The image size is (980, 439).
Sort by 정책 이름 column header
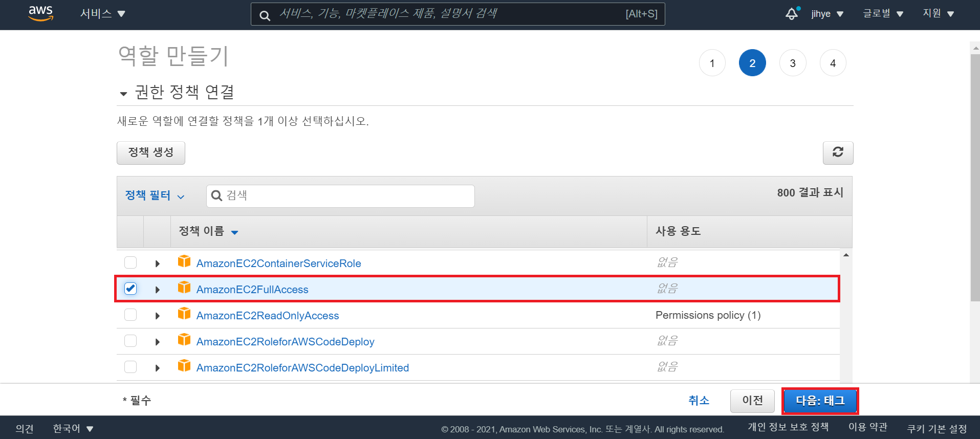pyautogui.click(x=208, y=231)
